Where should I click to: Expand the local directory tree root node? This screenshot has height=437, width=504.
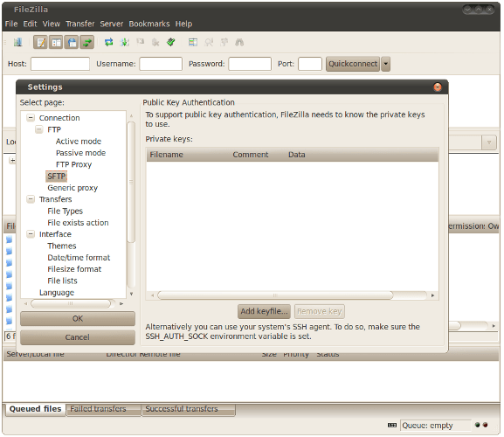pyautogui.click(x=12, y=160)
